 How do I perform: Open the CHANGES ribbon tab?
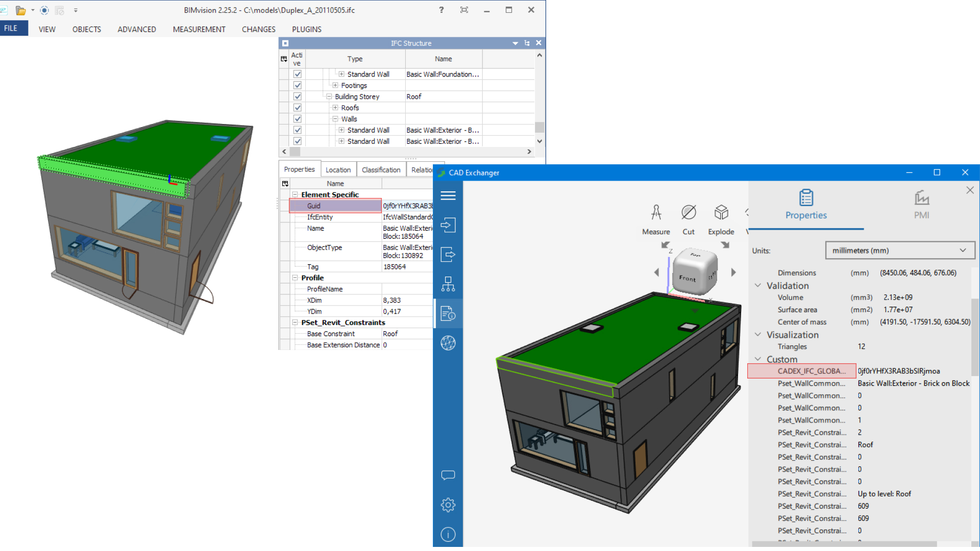[259, 30]
